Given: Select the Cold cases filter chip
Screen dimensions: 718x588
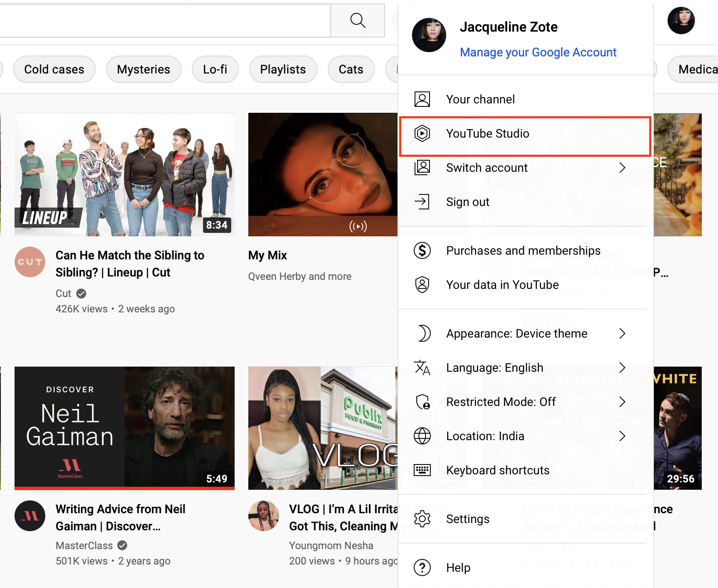Looking at the screenshot, I should [x=54, y=69].
